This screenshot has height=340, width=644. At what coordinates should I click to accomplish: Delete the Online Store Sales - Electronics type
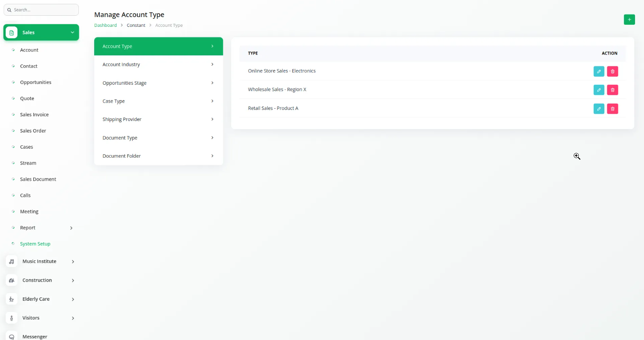pos(612,71)
